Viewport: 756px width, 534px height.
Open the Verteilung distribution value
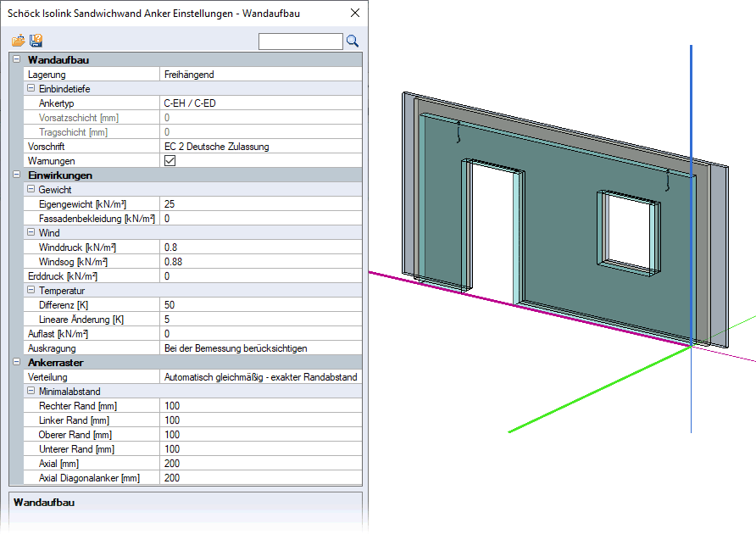tap(261, 376)
